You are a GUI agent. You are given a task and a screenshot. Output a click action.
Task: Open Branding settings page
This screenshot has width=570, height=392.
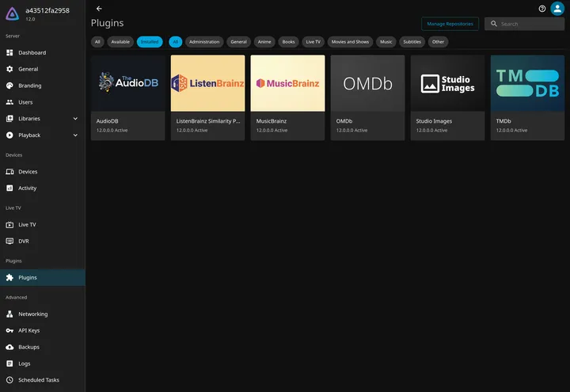[x=43, y=86]
